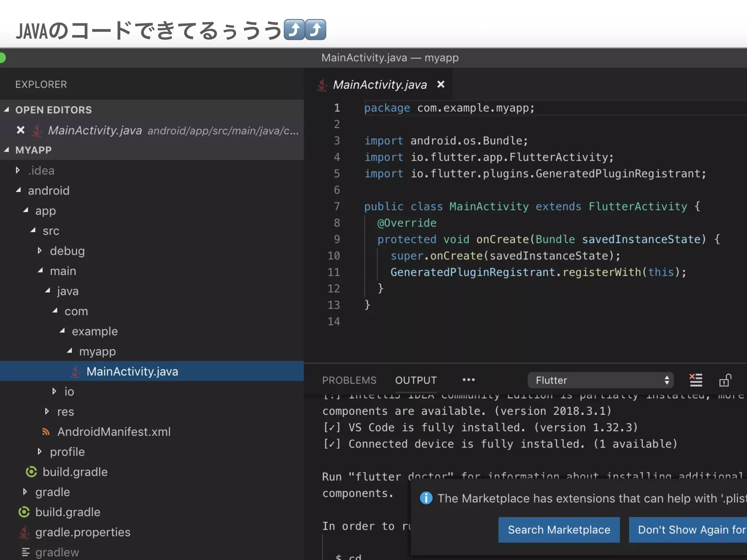
Task: Click the Search Marketplace button
Action: 559,530
